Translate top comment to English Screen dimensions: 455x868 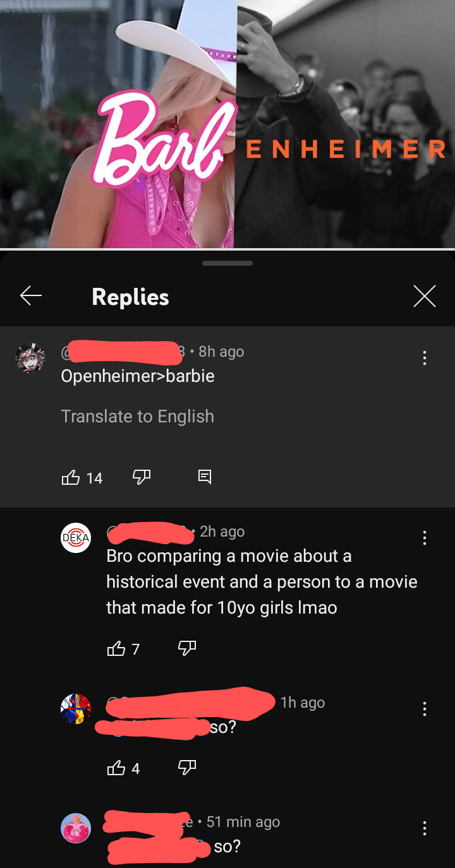tap(137, 417)
